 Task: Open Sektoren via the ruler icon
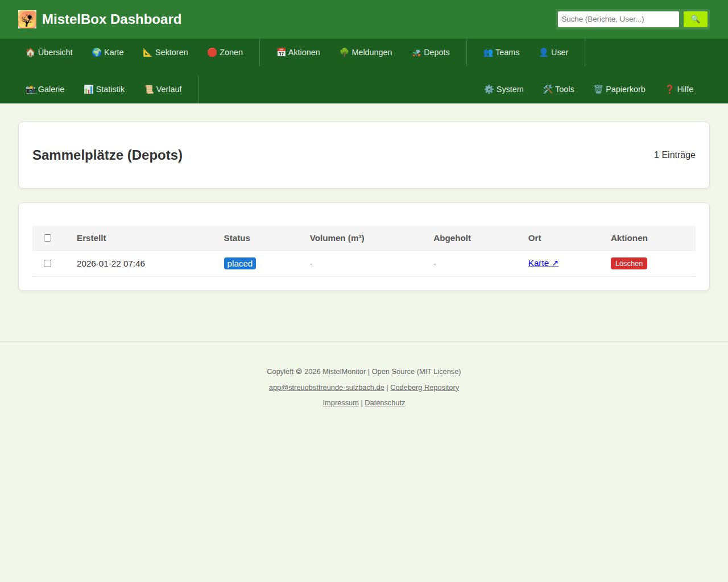coord(147,52)
